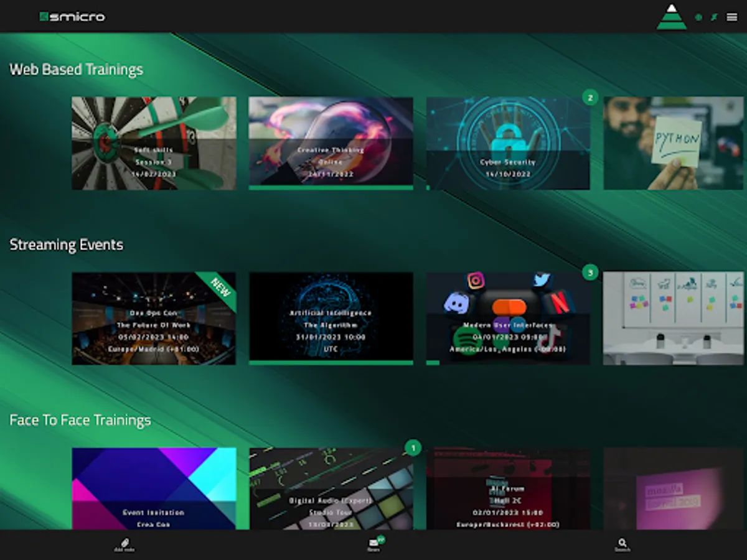Click the NEW ribbon on One Ops Con
Image resolution: width=747 pixels, height=560 pixels.
(219, 289)
